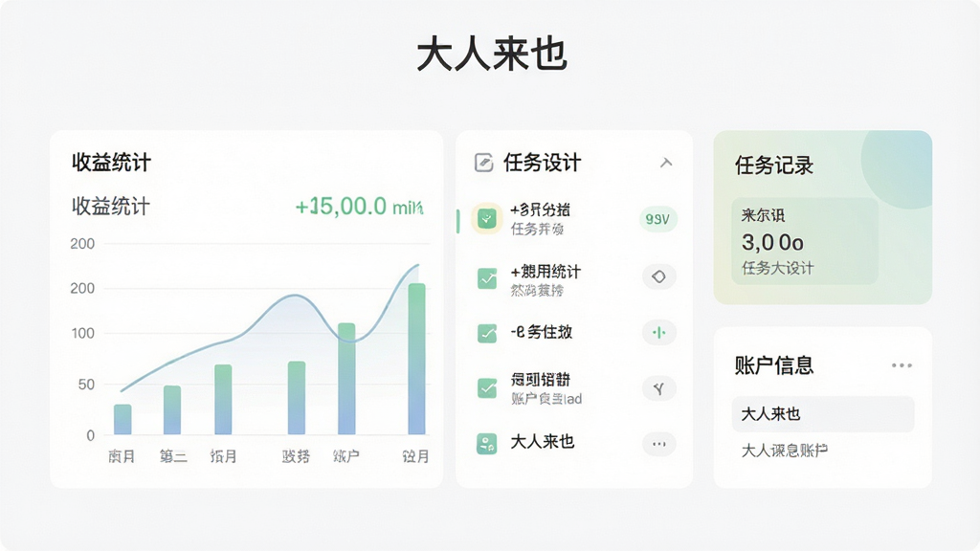Click the bold 收益统计 heading at the card top
This screenshot has width=980, height=551.
point(111,162)
